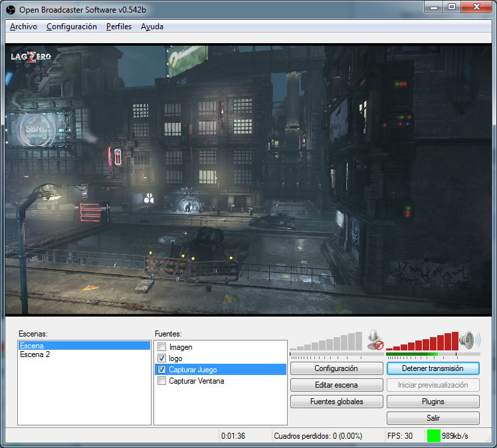497x448 pixels.
Task: Select Escena 2 in the scenes list
Action: pos(84,354)
